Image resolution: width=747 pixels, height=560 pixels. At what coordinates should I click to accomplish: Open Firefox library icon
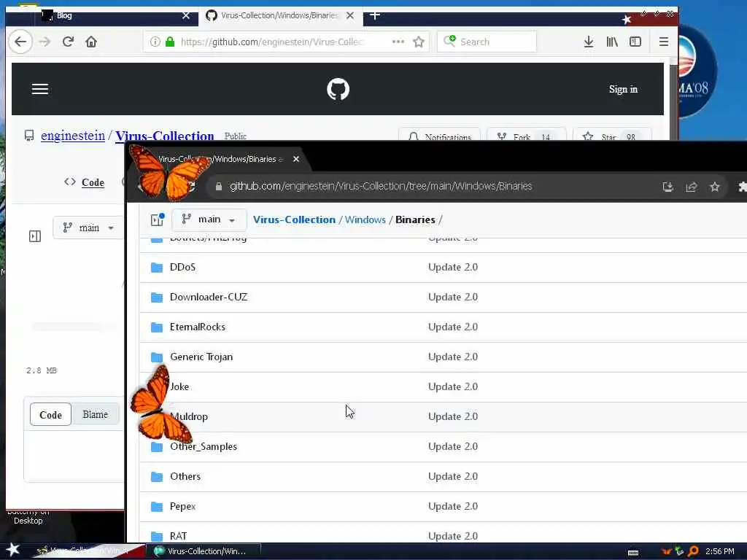point(612,42)
